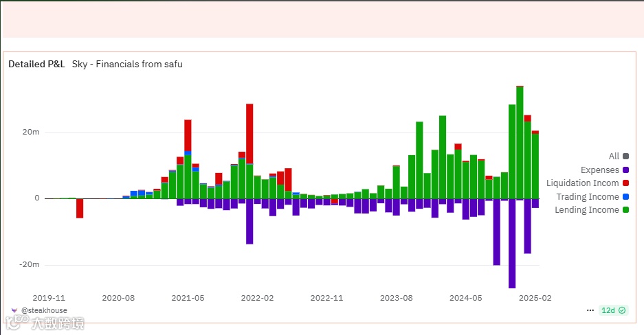The height and width of the screenshot is (335, 644).
Task: Click the 12d refresh status badge
Action: [613, 310]
